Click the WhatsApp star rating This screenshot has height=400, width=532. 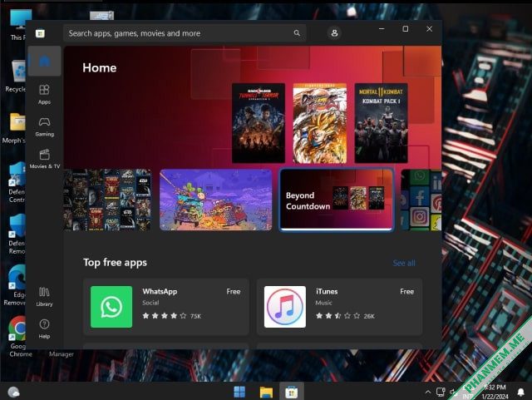coord(165,316)
